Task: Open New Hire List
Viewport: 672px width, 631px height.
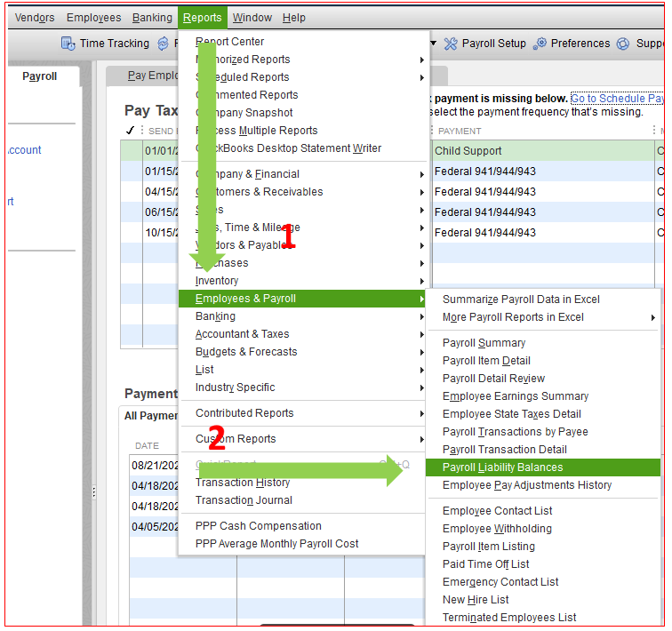Action: [476, 600]
